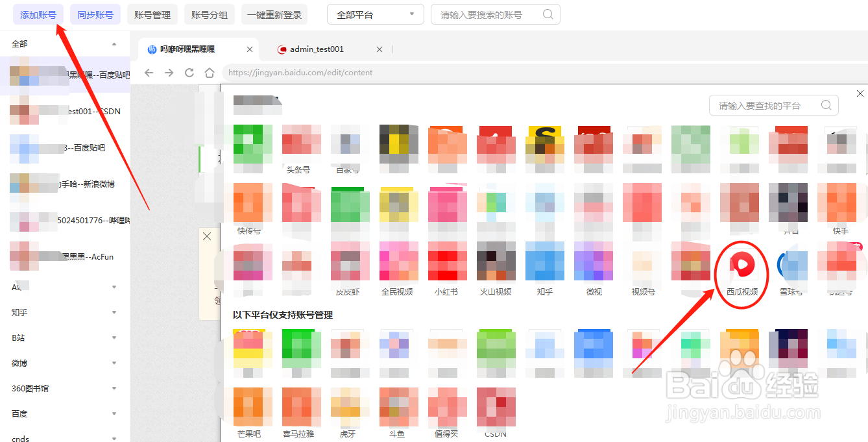The width and height of the screenshot is (868, 442).
Task: Choose the 芒果吧 platform icon
Action: (252, 407)
